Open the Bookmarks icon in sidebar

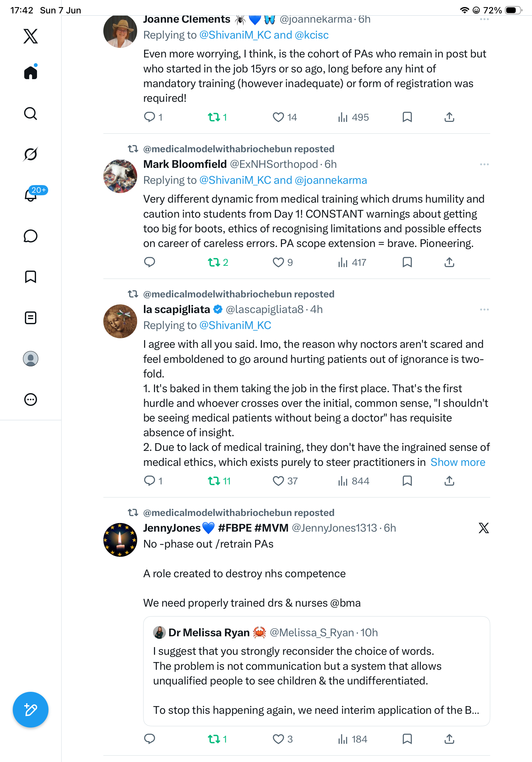point(31,277)
